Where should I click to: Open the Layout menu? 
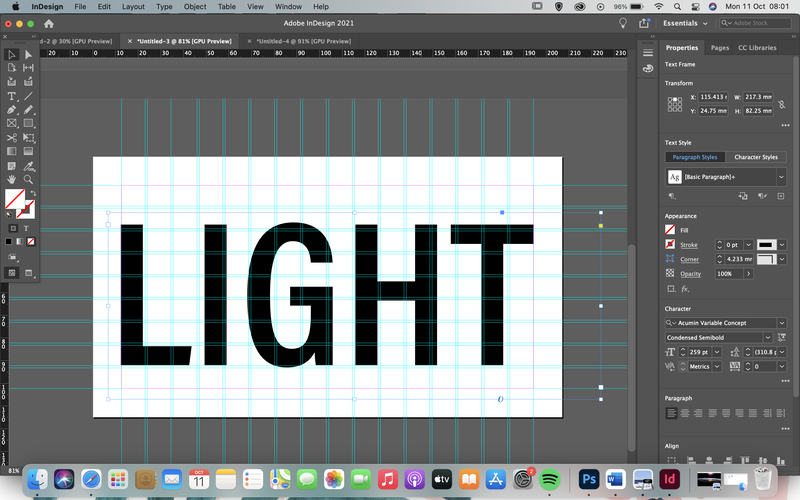(133, 7)
